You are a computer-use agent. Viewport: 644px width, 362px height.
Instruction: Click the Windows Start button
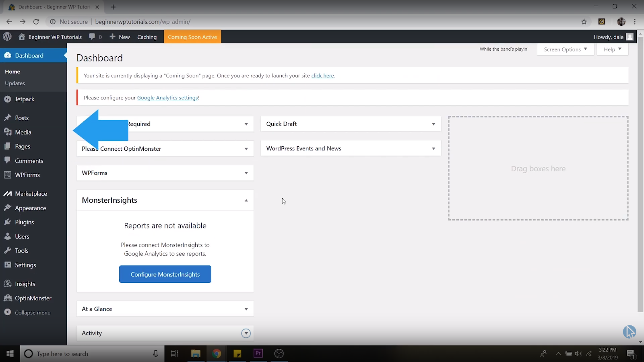click(x=10, y=354)
